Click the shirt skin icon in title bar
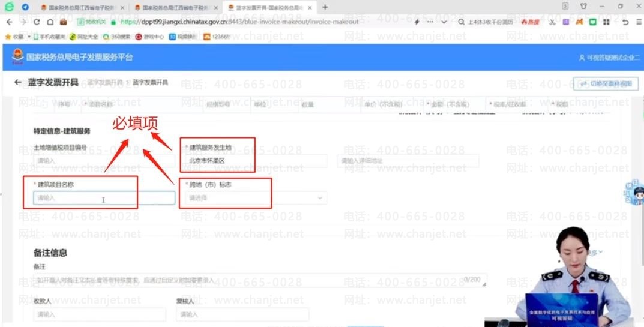Image resolution: width=644 pixels, height=327 pixels. [x=583, y=6]
